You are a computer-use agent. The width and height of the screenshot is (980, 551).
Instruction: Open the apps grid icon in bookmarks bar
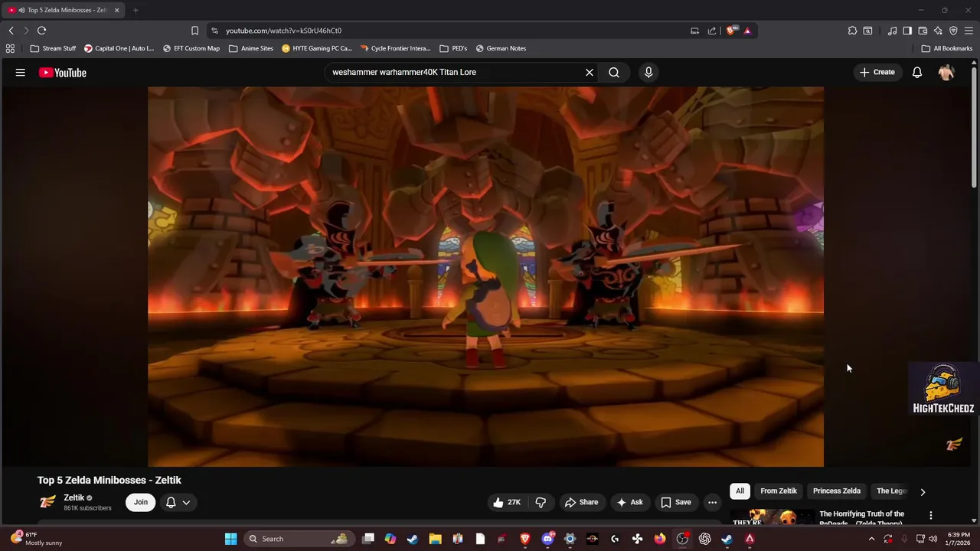tap(10, 48)
